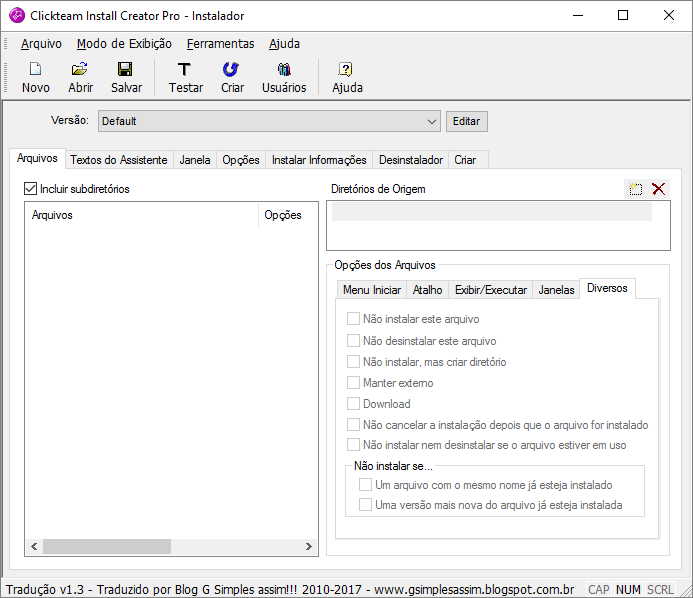Open the Desinstalador tab

point(411,160)
